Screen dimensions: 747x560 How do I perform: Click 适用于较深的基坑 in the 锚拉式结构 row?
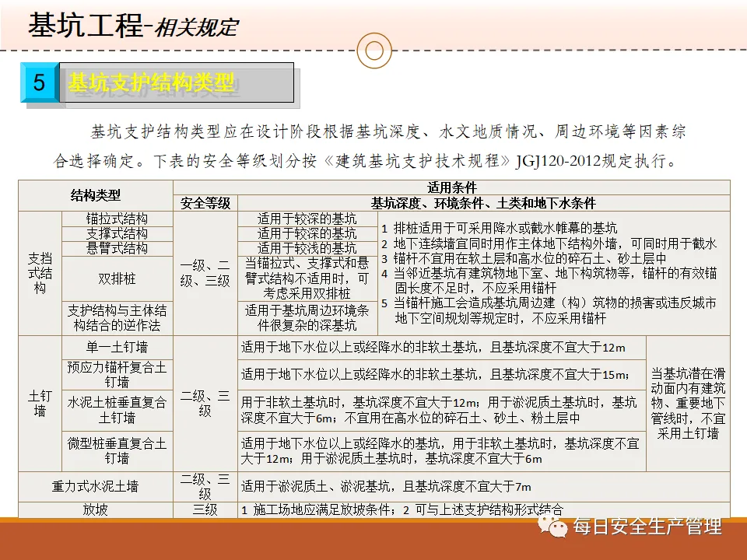(307, 219)
